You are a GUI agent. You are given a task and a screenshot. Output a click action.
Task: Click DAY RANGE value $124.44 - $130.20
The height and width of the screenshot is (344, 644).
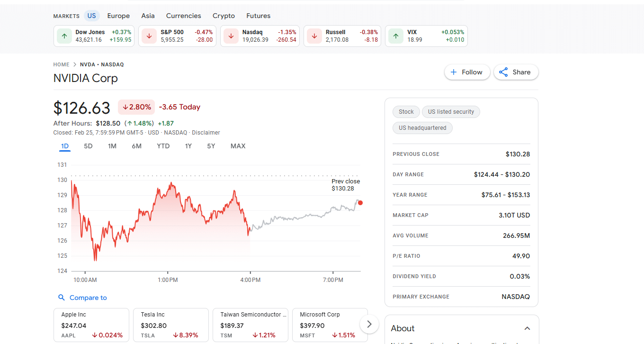pos(502,174)
